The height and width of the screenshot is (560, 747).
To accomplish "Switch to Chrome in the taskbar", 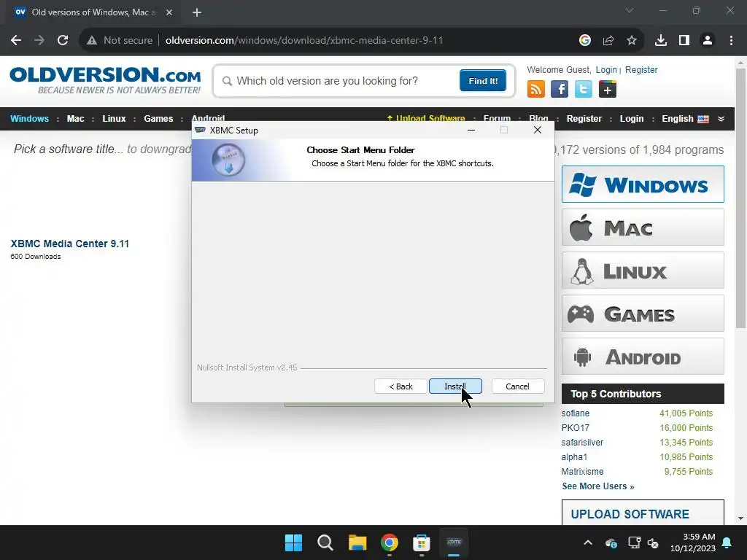I will 390,542.
